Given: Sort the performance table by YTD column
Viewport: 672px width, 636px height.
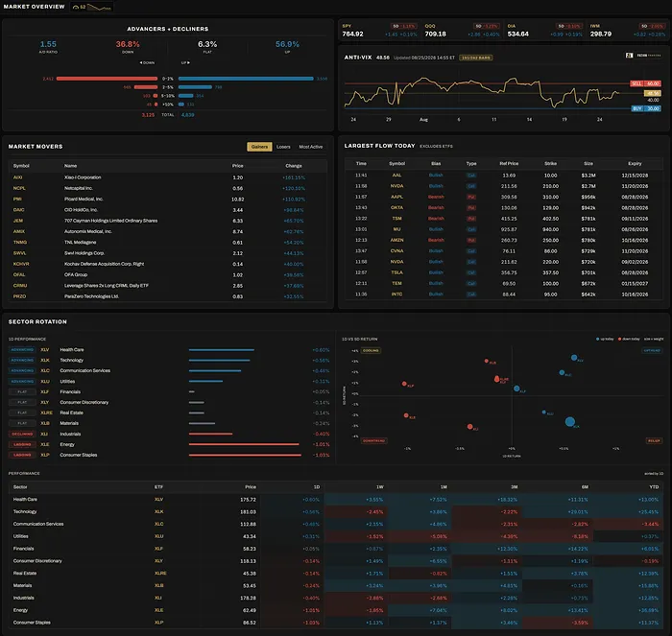Looking at the screenshot, I should click(654, 487).
